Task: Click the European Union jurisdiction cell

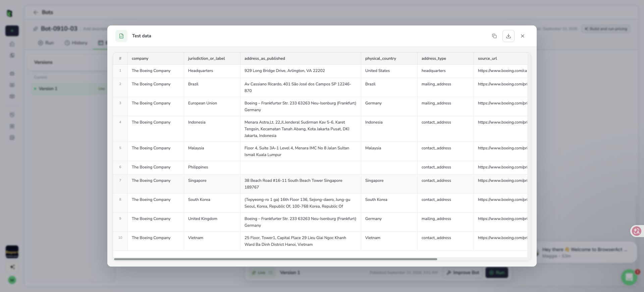Action: (x=212, y=106)
